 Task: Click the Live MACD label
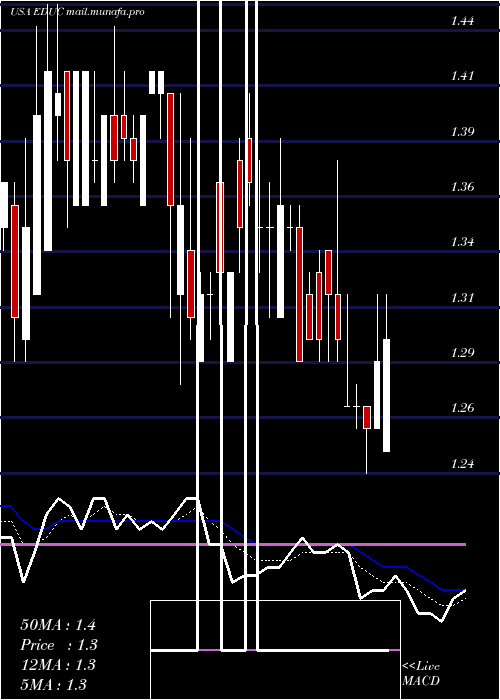click(x=421, y=674)
